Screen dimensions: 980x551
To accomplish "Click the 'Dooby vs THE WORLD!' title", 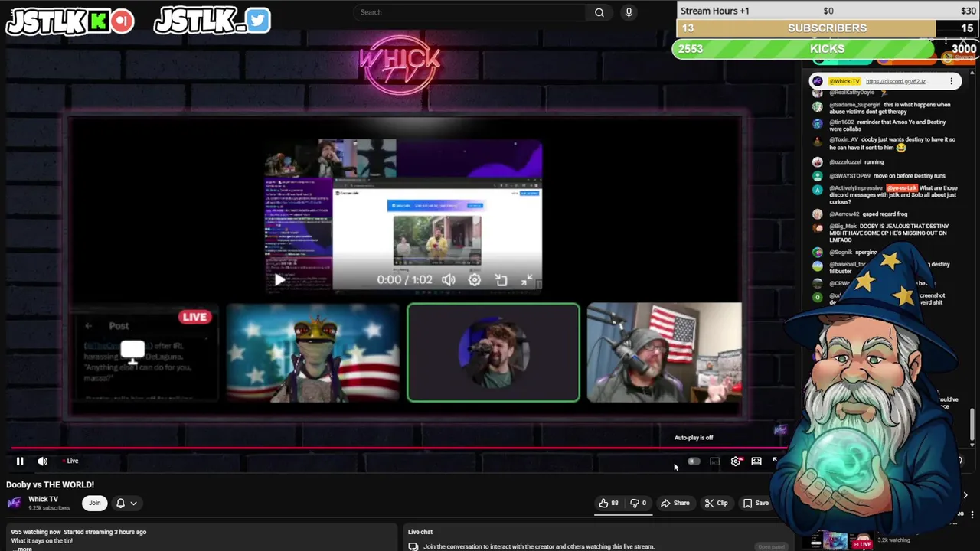I will tap(51, 484).
